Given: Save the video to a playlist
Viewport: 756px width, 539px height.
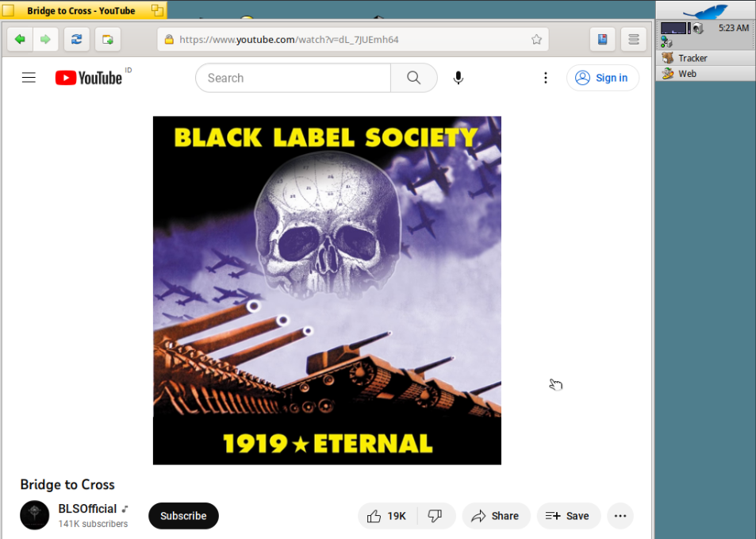Looking at the screenshot, I should (568, 516).
